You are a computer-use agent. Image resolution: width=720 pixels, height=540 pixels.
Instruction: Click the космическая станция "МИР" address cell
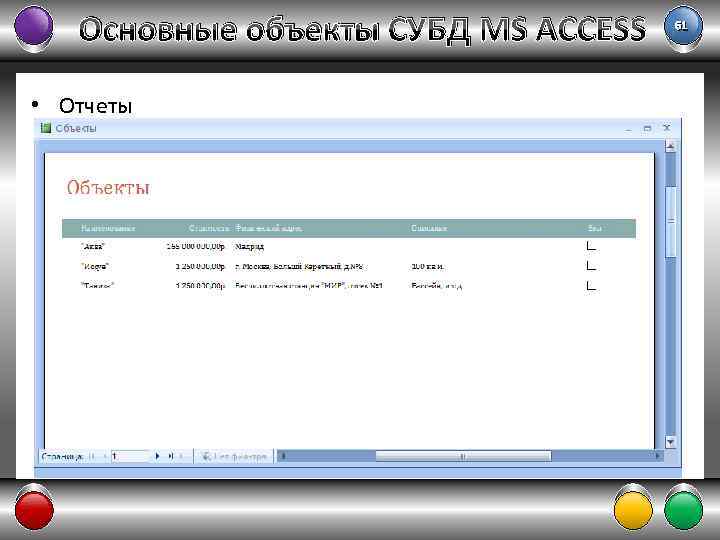(309, 286)
